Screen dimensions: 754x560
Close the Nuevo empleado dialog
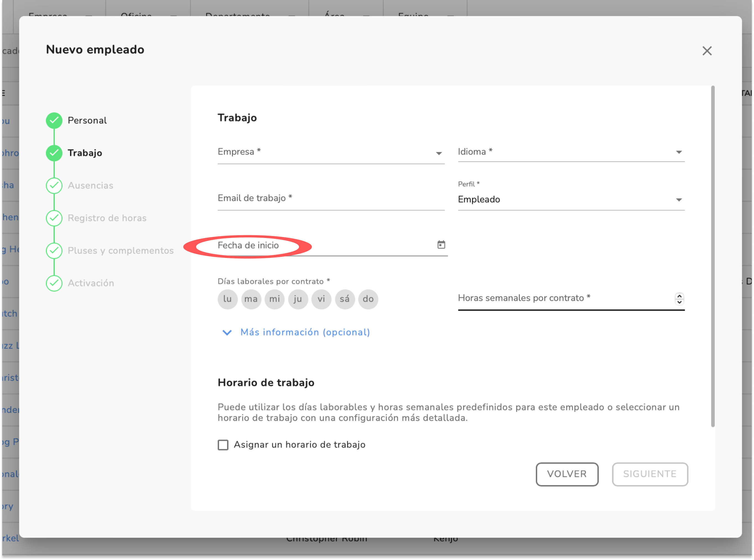click(x=707, y=51)
